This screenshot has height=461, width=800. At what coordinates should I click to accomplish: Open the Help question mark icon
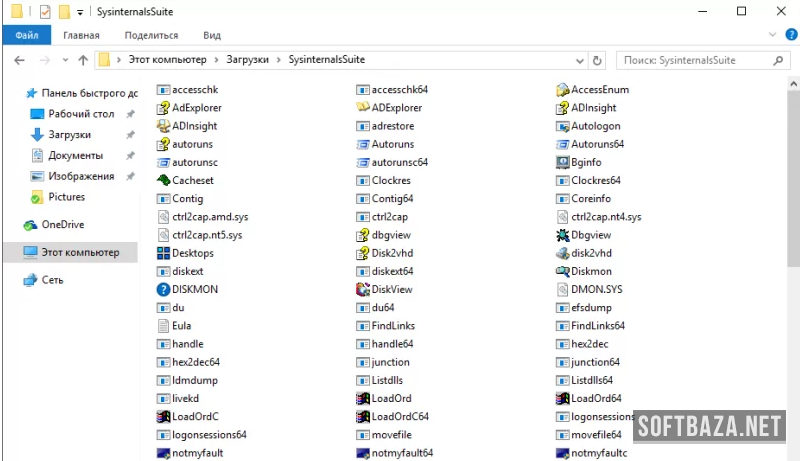pyautogui.click(x=785, y=35)
